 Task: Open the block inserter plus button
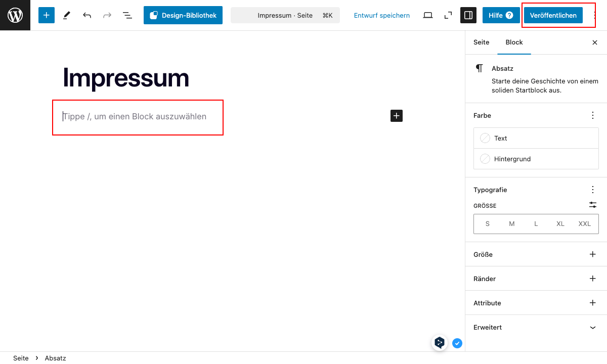47,15
